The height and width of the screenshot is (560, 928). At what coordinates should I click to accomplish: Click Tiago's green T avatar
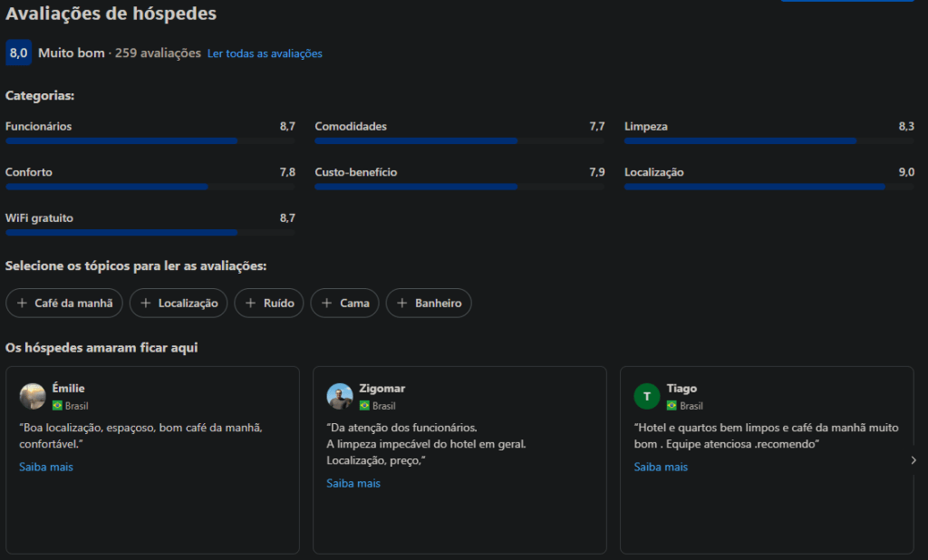(x=647, y=396)
